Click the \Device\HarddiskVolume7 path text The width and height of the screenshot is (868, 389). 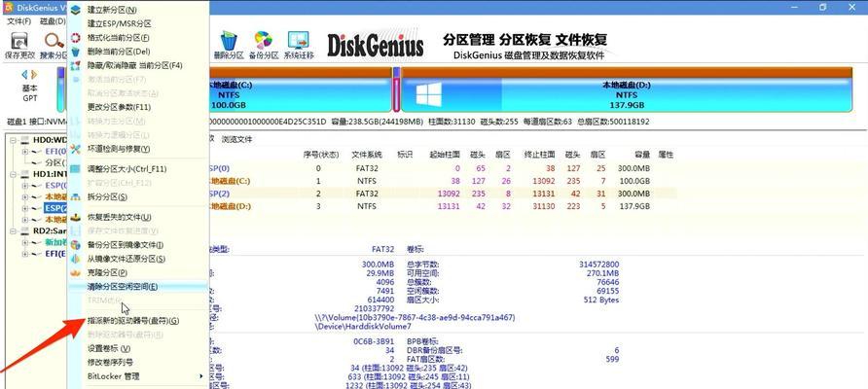pos(364,327)
